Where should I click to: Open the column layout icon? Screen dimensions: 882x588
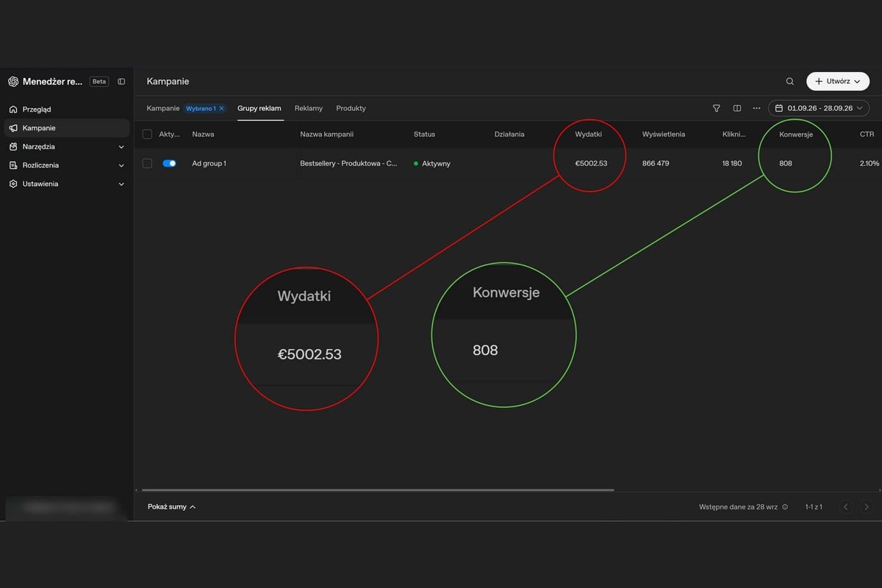[x=737, y=108]
